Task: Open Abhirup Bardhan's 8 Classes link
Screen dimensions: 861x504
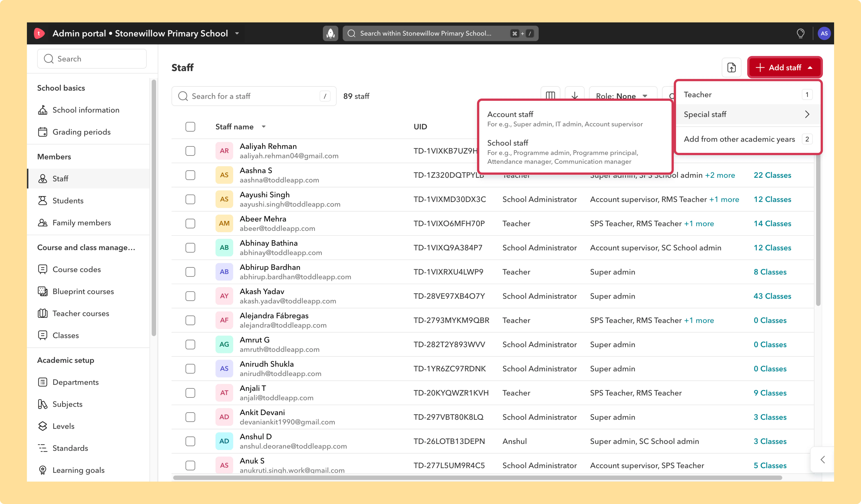Action: (770, 272)
